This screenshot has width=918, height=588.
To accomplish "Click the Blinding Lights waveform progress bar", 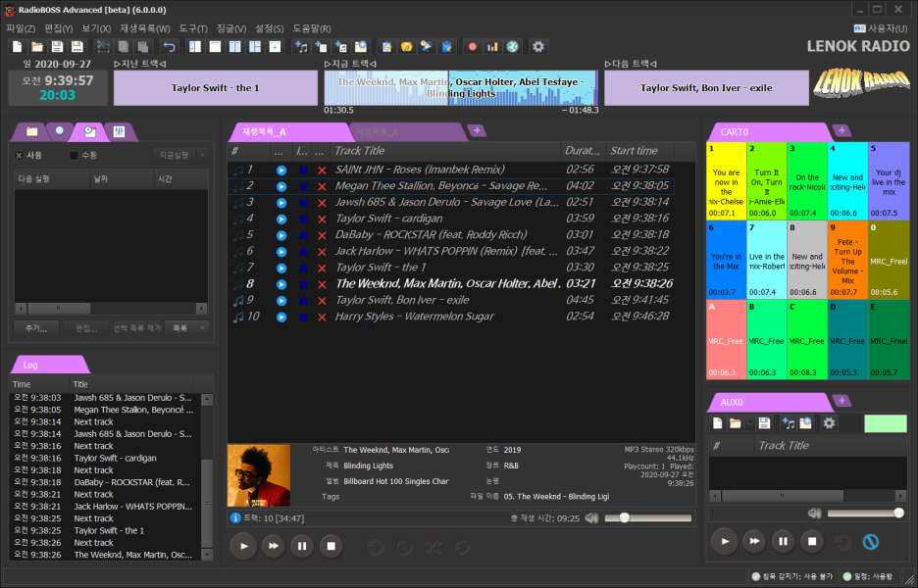I will coord(461,88).
